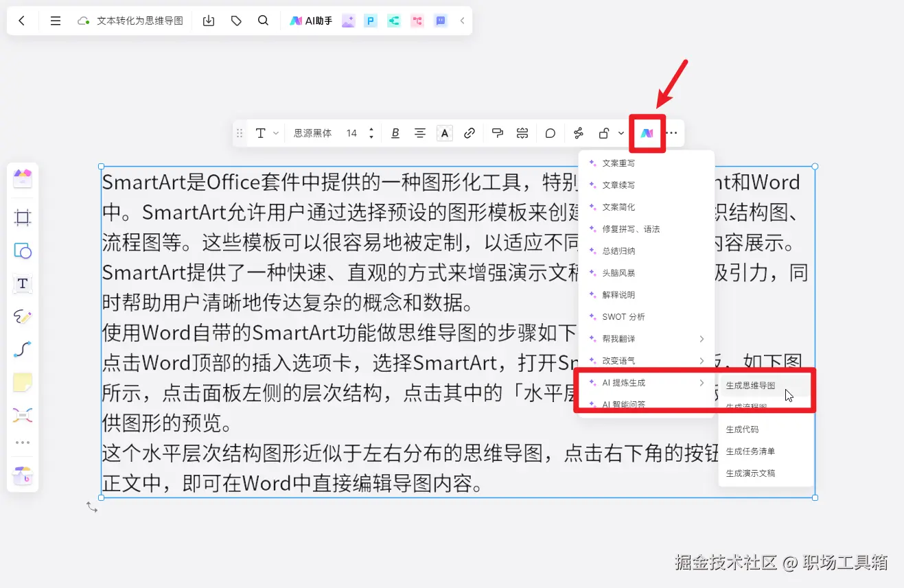Expand the arrow beside the lock icon
This screenshot has height=588, width=904.
(621, 133)
